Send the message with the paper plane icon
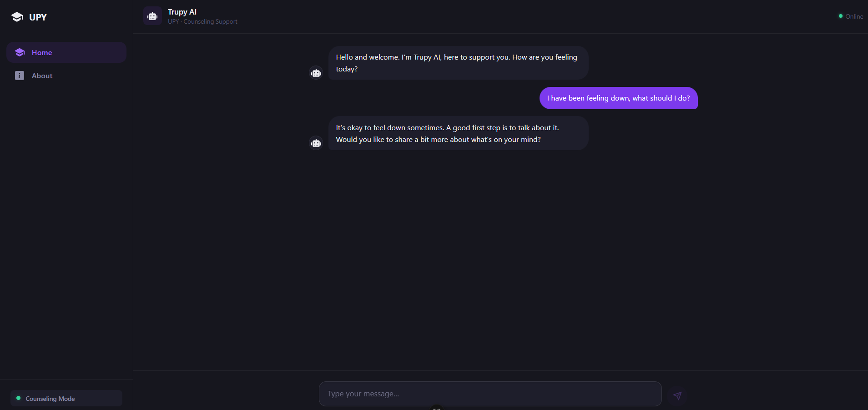Viewport: 868px width, 410px height. (x=677, y=395)
